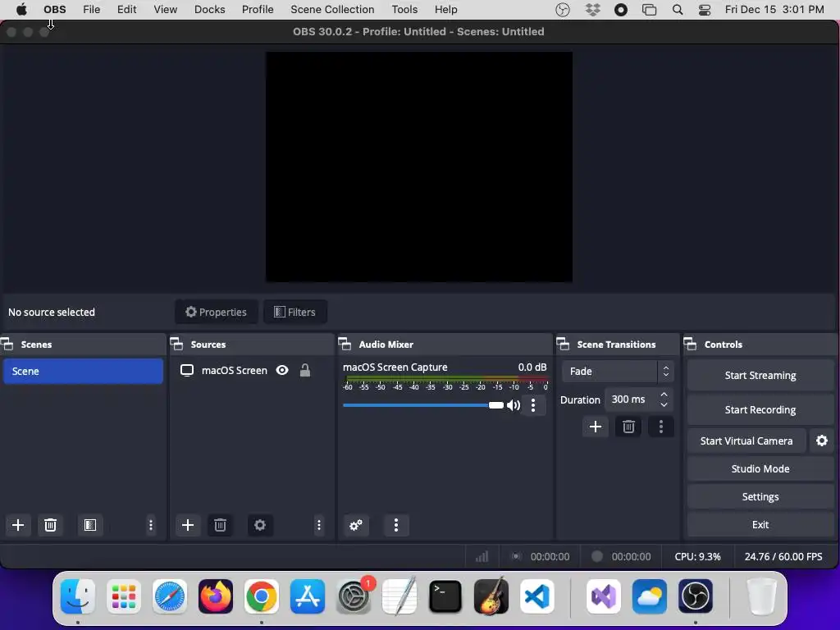Open the File menu
The image size is (840, 630).
click(92, 10)
